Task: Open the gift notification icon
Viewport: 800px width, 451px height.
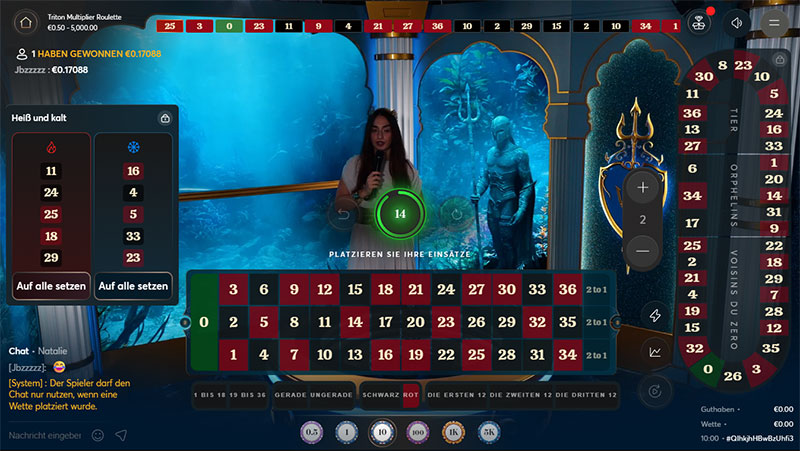Action: 700,22
